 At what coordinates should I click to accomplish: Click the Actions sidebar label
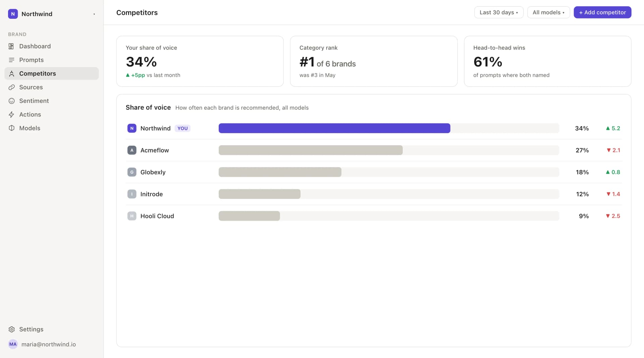(x=30, y=114)
